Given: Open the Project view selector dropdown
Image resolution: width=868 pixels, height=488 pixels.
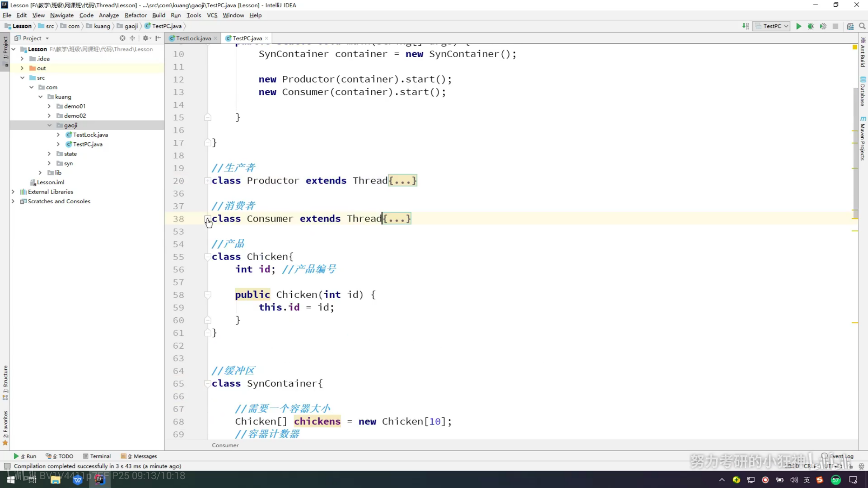Looking at the screenshot, I should point(32,38).
